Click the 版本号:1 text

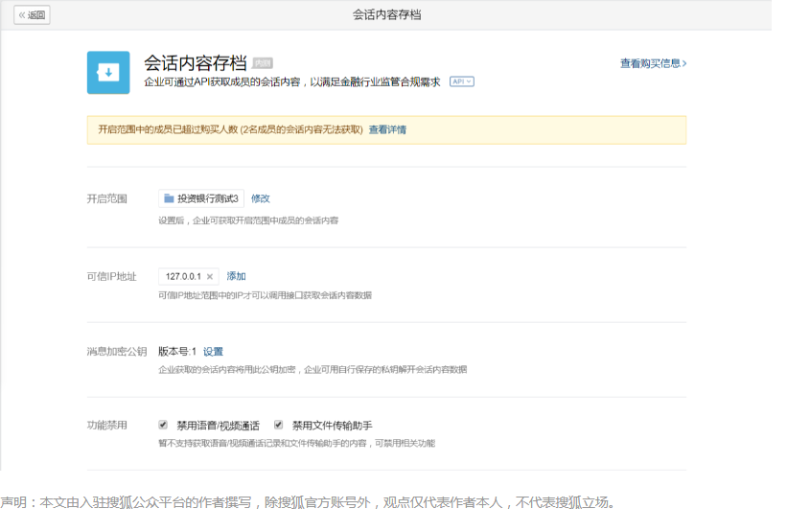[177, 352]
